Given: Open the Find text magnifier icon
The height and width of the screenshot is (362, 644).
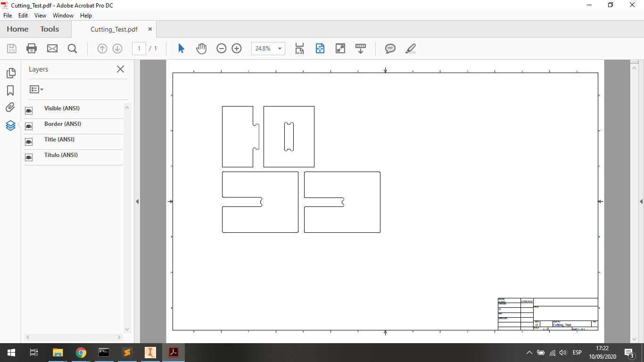Looking at the screenshot, I should (72, 49).
